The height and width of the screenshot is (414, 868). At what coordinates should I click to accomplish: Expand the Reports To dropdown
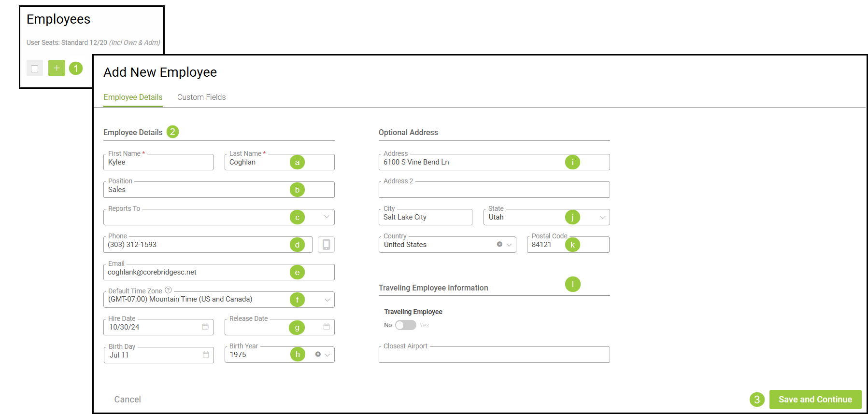click(x=327, y=217)
